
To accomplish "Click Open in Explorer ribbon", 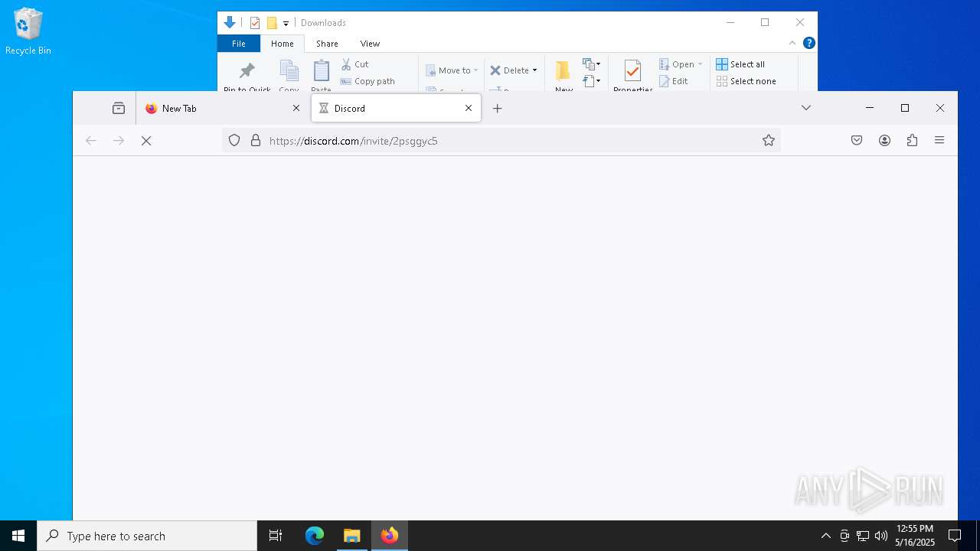I will tap(676, 64).
